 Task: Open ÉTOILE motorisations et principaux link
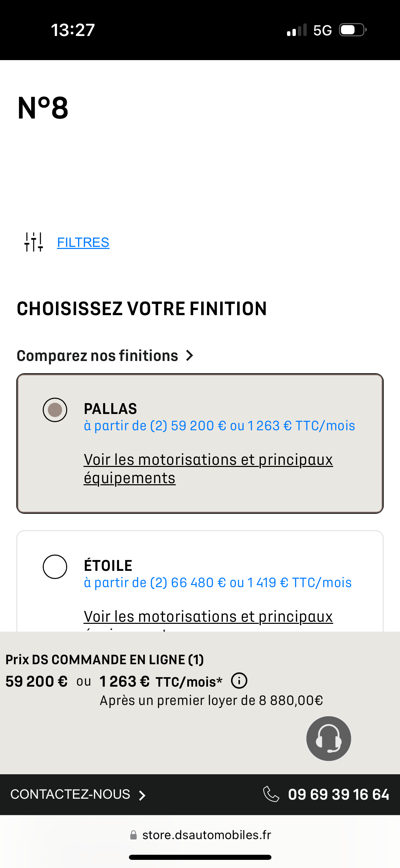[x=208, y=616]
